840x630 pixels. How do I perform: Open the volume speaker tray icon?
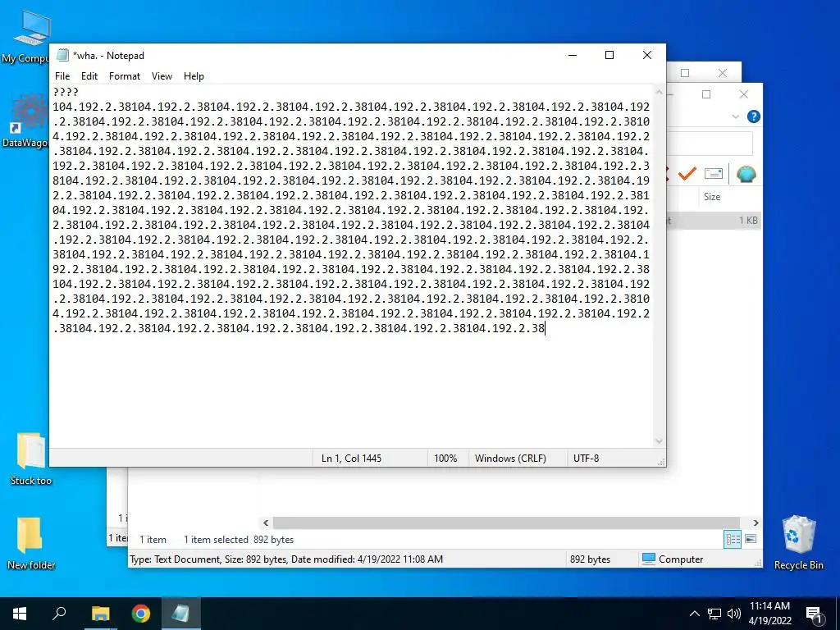[x=733, y=614]
